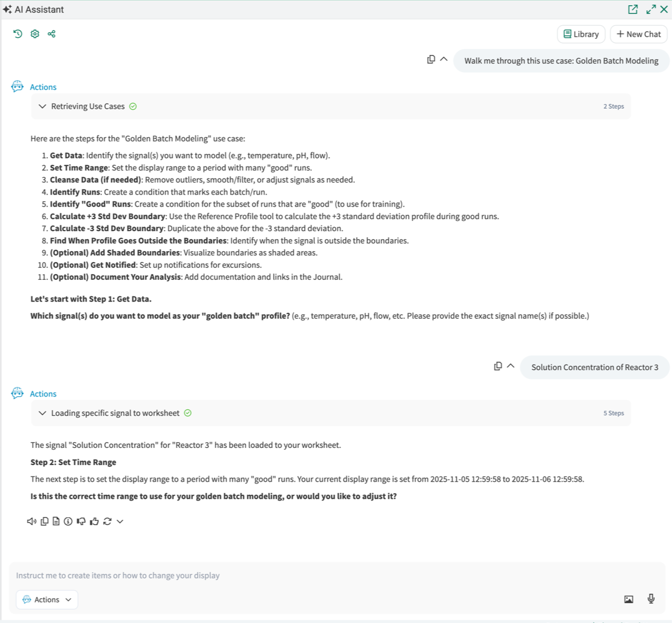Give the response a thumbs up

[x=94, y=521]
